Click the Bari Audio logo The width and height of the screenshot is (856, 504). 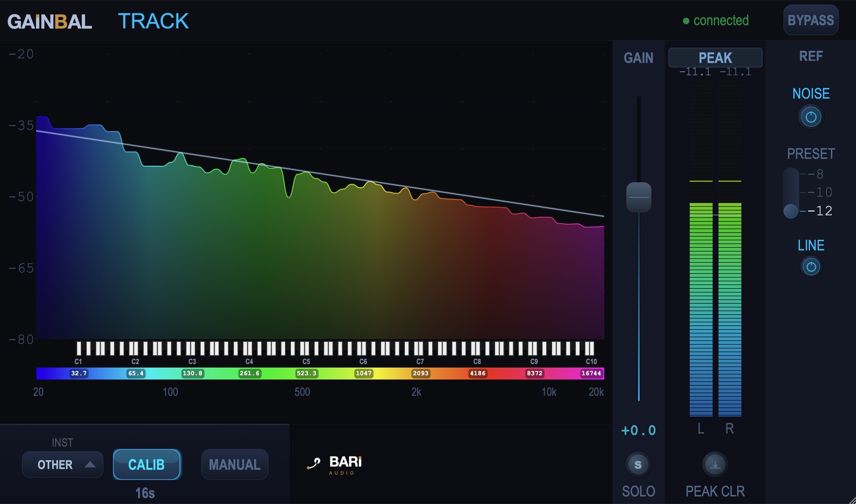(335, 464)
